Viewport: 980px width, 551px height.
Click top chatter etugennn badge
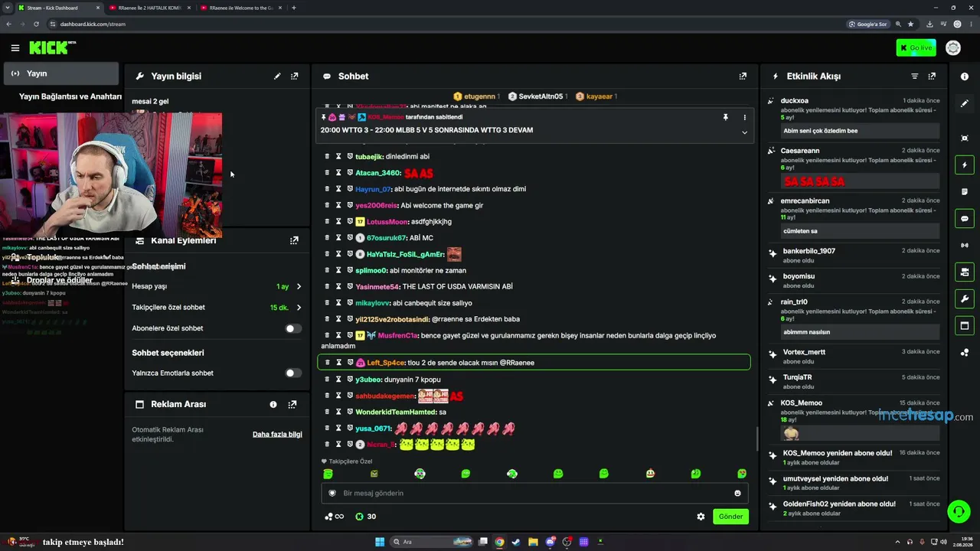476,96
